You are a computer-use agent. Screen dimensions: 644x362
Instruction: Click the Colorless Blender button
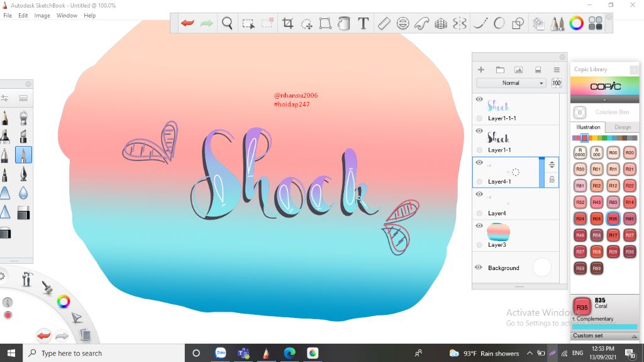(579, 112)
